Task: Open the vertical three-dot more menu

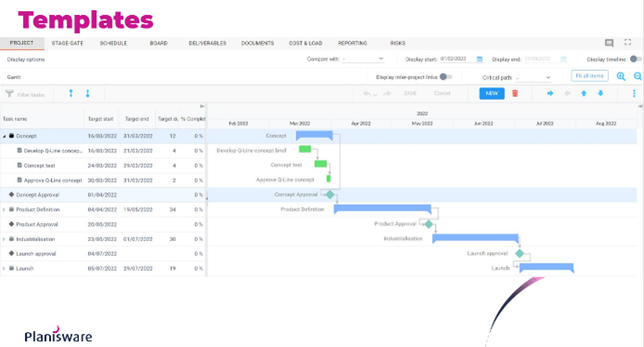Action: pos(634,93)
